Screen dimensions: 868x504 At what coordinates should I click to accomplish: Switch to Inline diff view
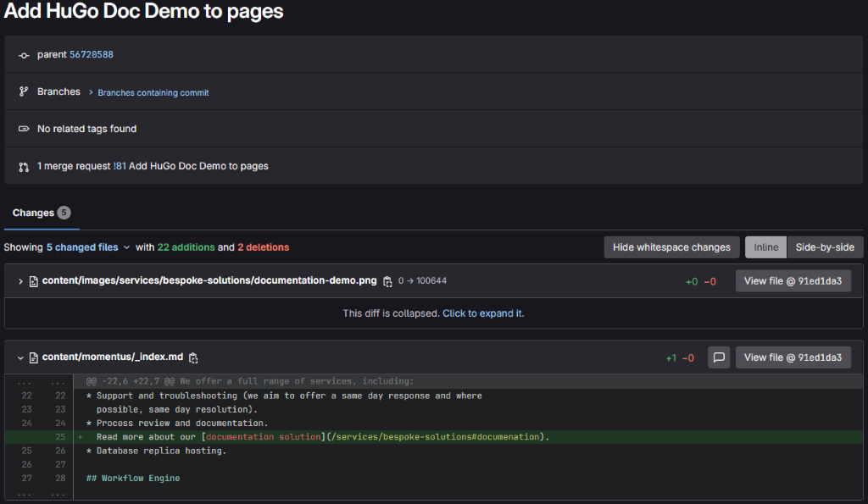pyautogui.click(x=765, y=247)
